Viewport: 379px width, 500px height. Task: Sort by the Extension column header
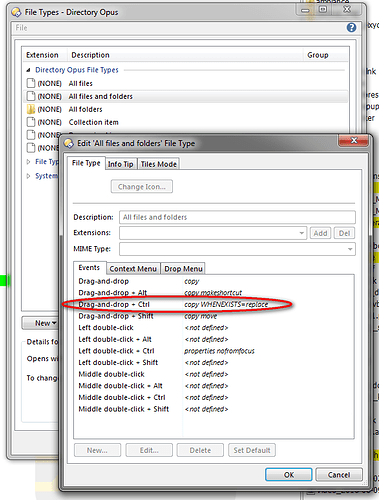(x=45, y=55)
